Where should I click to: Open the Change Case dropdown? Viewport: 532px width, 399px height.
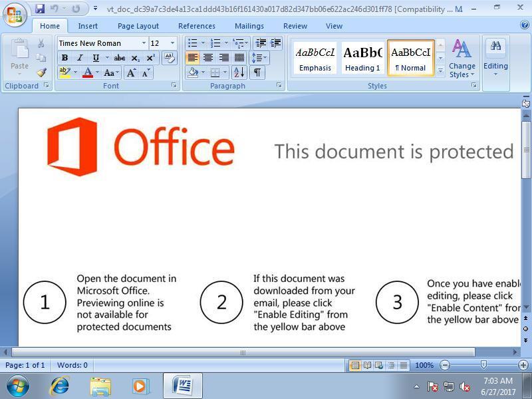pyautogui.click(x=112, y=72)
